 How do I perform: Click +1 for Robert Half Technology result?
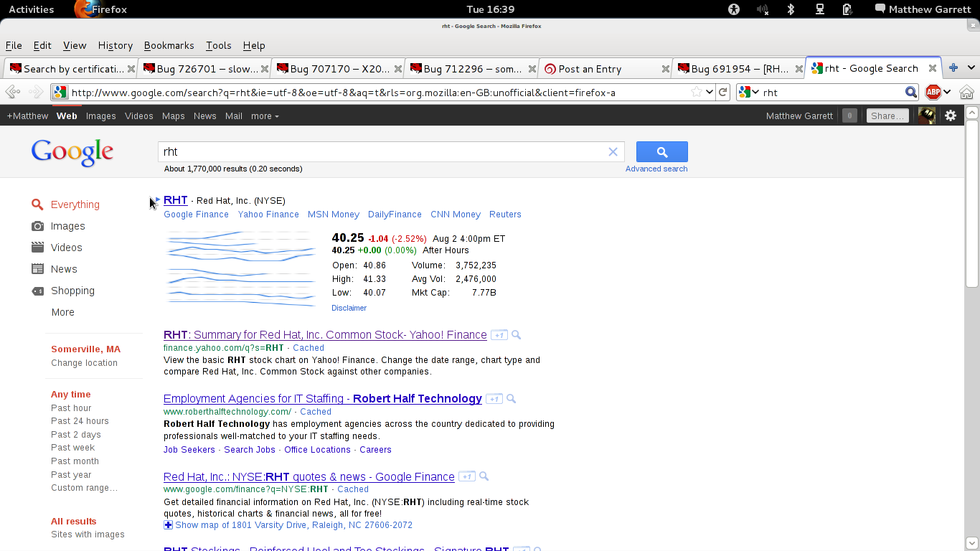pyautogui.click(x=494, y=399)
